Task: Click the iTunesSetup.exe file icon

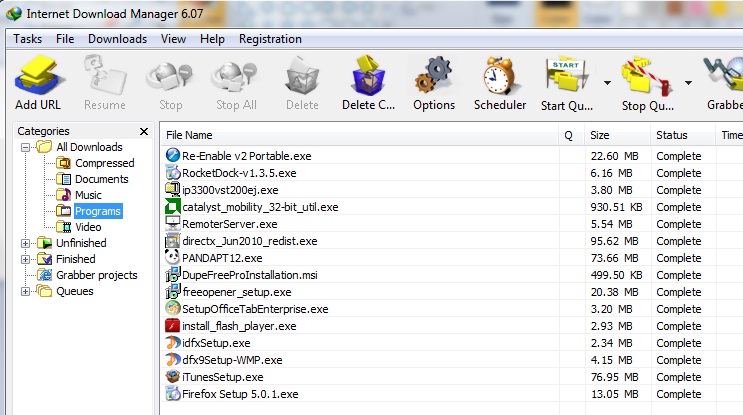Action: [172, 376]
